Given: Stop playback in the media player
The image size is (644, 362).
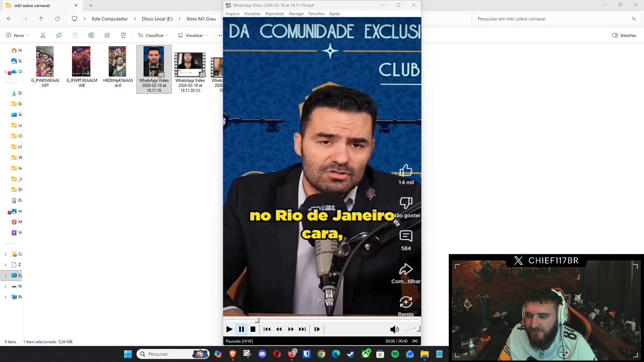Looking at the screenshot, I should [x=253, y=329].
